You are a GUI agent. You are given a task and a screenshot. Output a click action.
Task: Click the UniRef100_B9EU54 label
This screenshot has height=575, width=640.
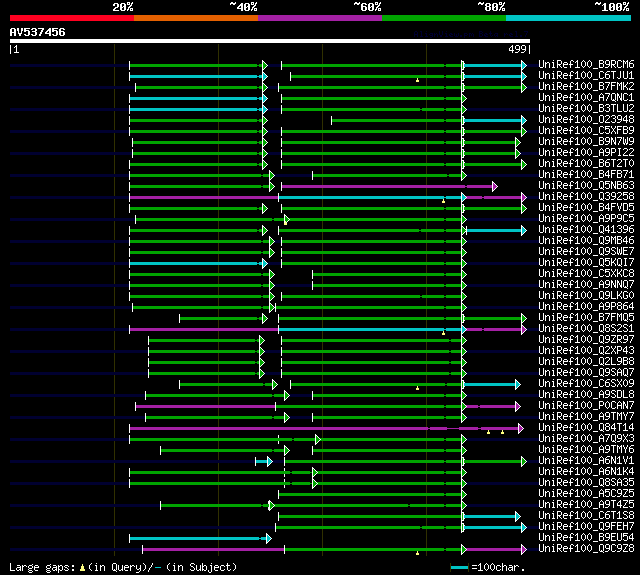click(586, 538)
